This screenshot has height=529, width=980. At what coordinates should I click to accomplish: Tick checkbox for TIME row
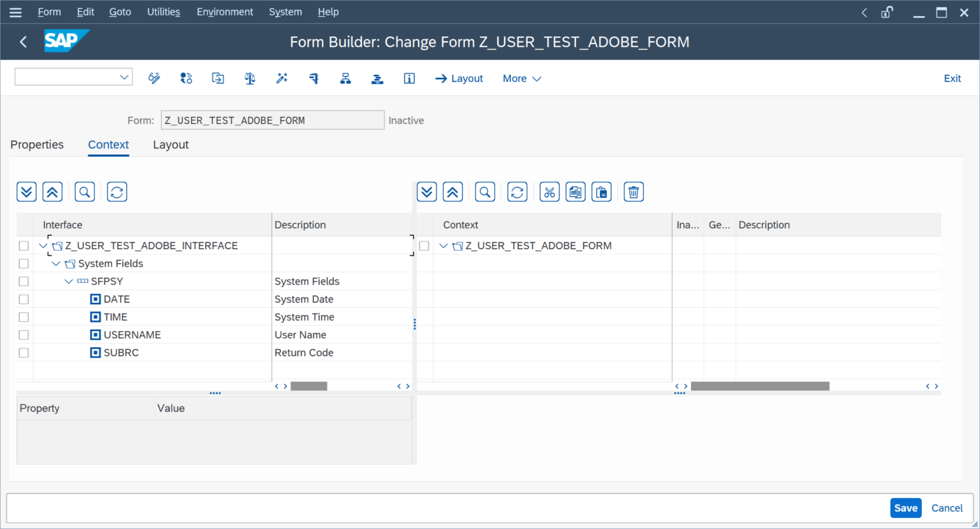click(24, 317)
